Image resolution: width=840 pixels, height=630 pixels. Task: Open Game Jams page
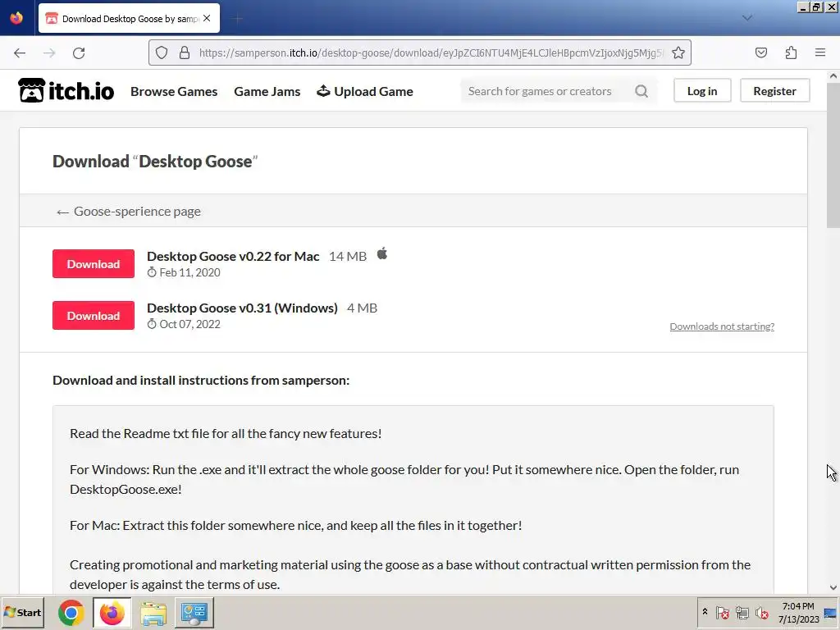tap(267, 92)
